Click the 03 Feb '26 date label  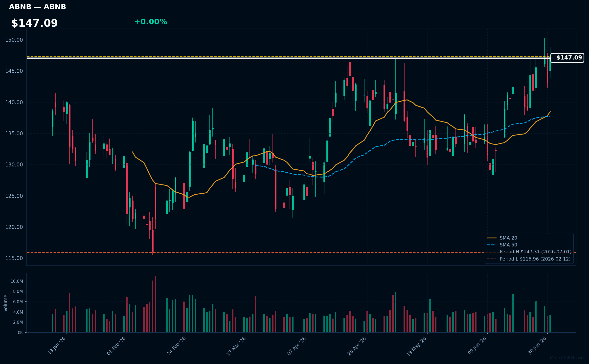pos(116,346)
